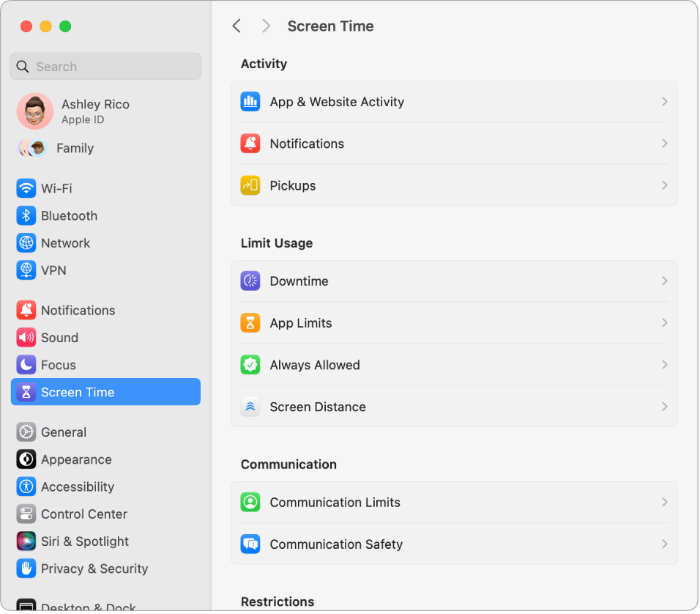
Task: Open Downtime settings via its chevron
Action: click(x=665, y=280)
